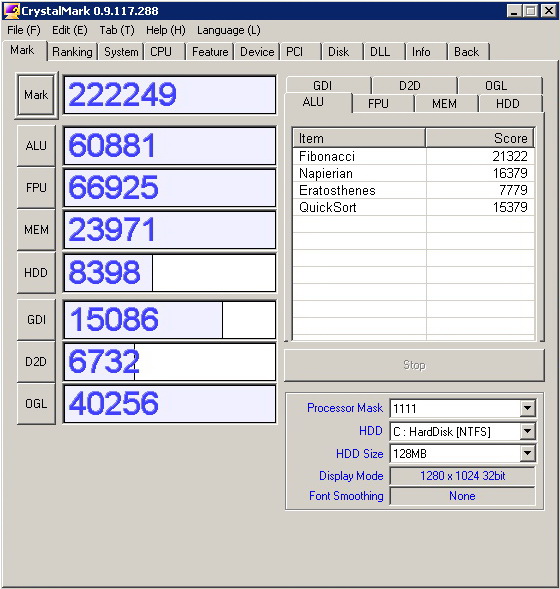Viewport: 560px width, 589px height.
Task: Run the GDI benchmark button
Action: (36, 320)
